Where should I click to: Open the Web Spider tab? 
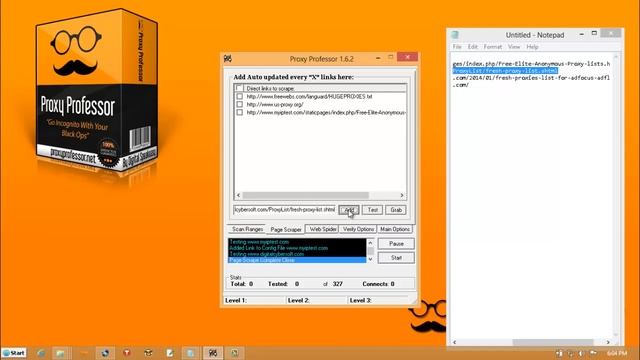(x=323, y=229)
